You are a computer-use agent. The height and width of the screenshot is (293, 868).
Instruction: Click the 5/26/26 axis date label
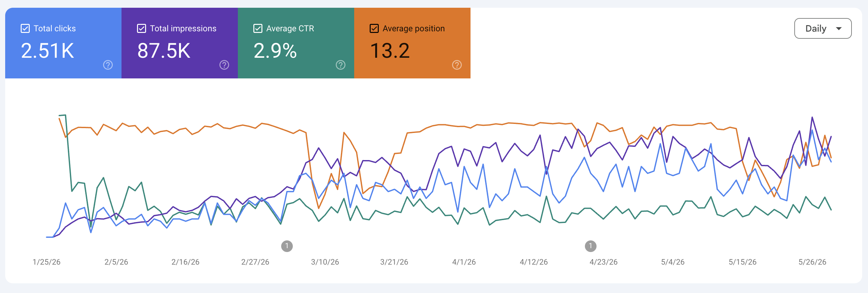click(812, 262)
